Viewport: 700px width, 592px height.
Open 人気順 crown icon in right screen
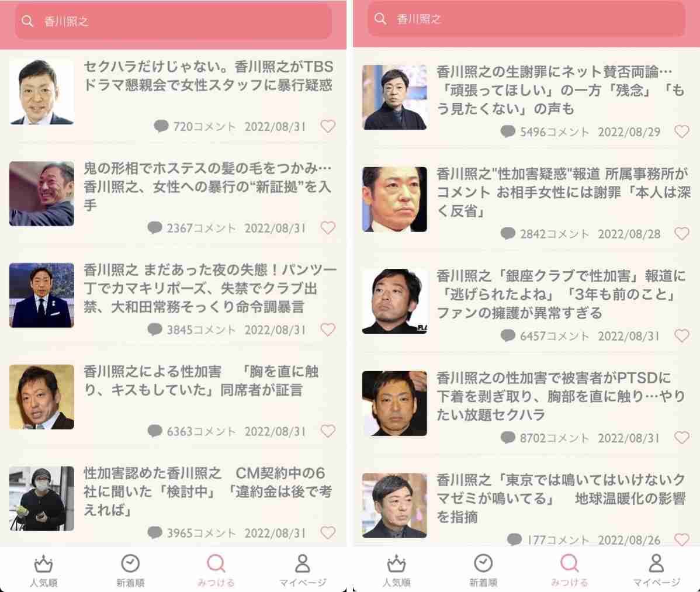coord(396,564)
